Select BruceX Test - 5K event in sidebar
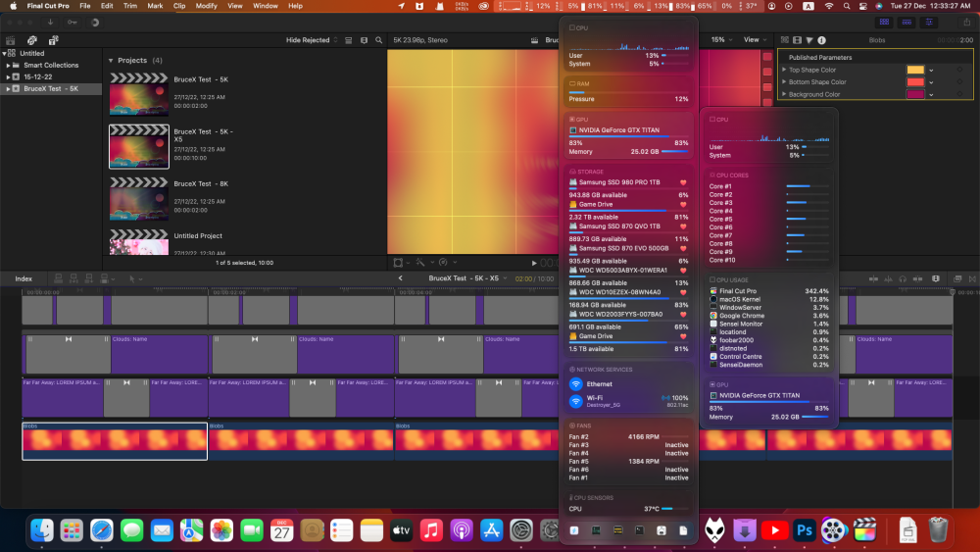This screenshot has width=980, height=552. pyautogui.click(x=51, y=89)
